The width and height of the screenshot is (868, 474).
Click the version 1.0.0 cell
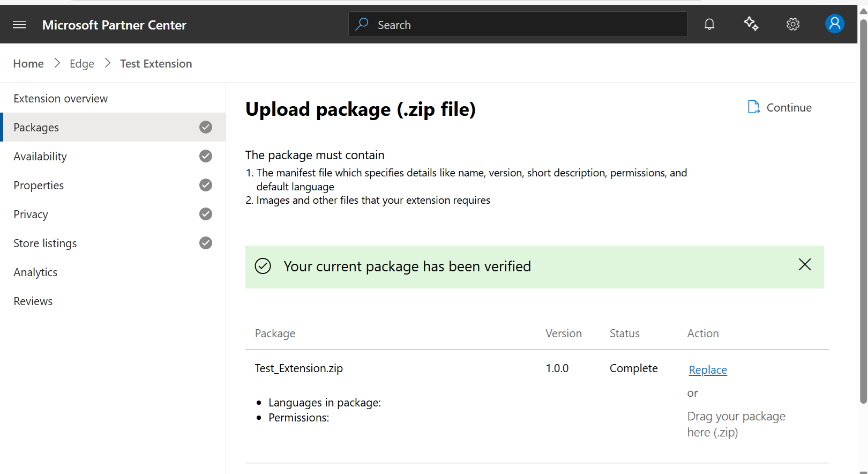(557, 368)
